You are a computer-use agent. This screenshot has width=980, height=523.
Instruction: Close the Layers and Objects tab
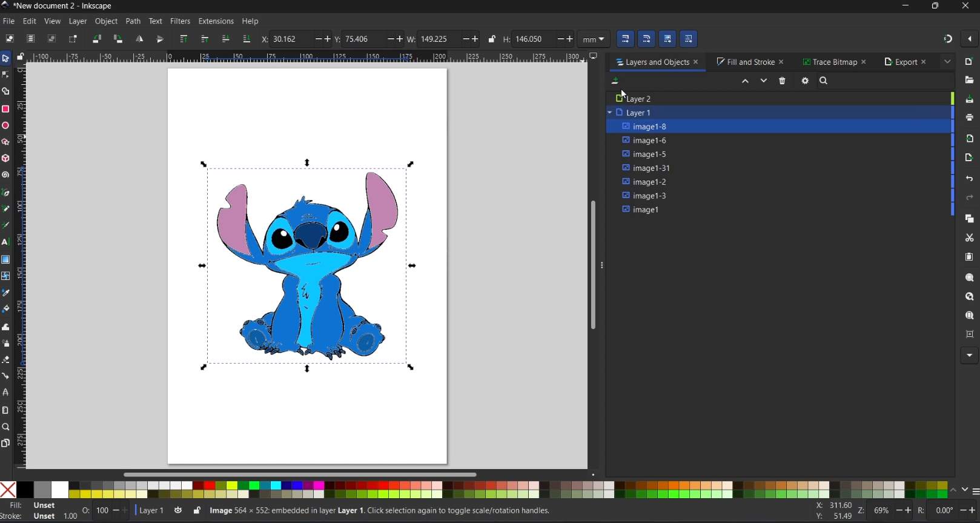tap(696, 62)
